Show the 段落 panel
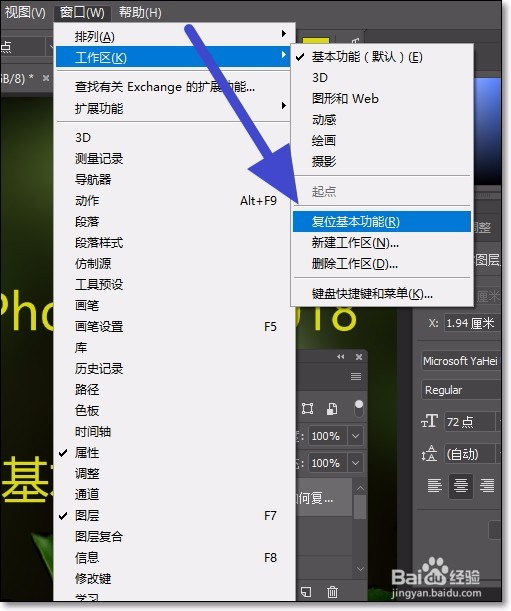 [174, 222]
